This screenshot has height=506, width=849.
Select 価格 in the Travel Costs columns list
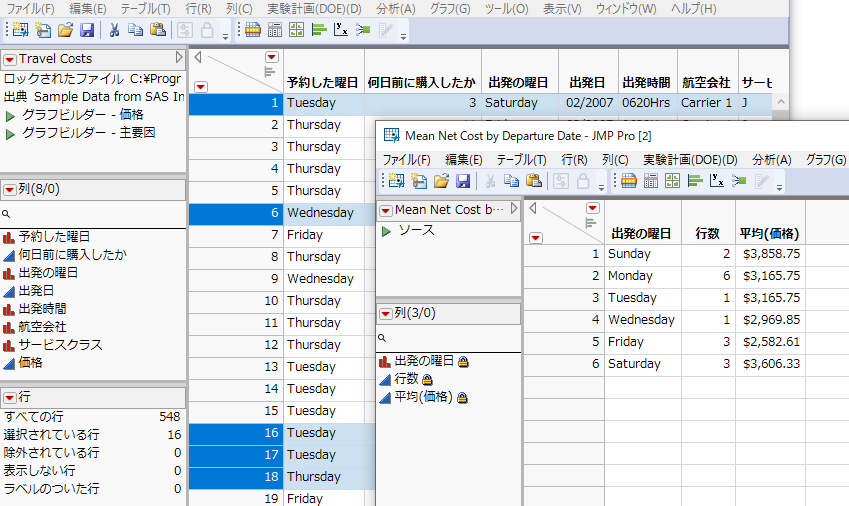30,363
